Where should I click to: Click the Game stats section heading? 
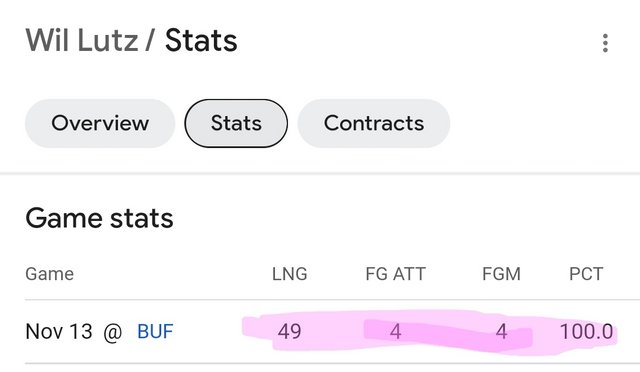[99, 218]
